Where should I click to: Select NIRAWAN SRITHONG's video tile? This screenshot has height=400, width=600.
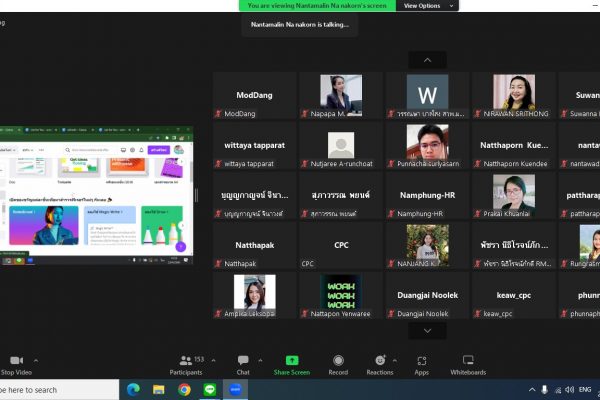(514, 96)
